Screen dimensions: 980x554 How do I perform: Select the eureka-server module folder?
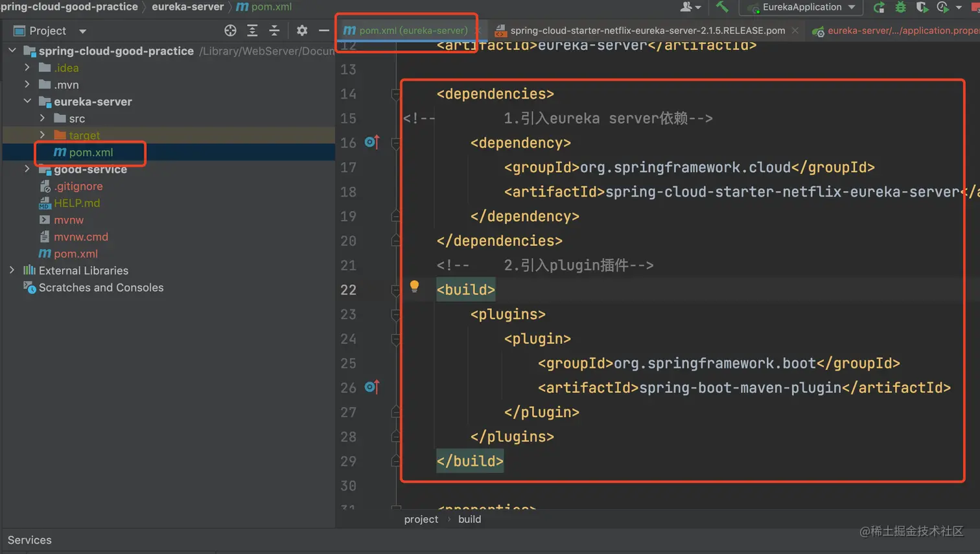(93, 102)
